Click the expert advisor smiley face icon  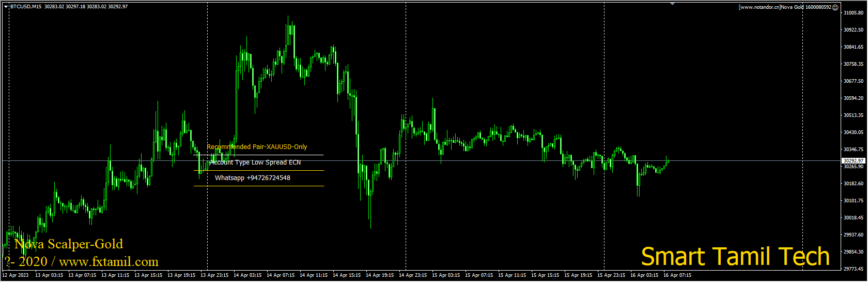pyautogui.click(x=835, y=7)
